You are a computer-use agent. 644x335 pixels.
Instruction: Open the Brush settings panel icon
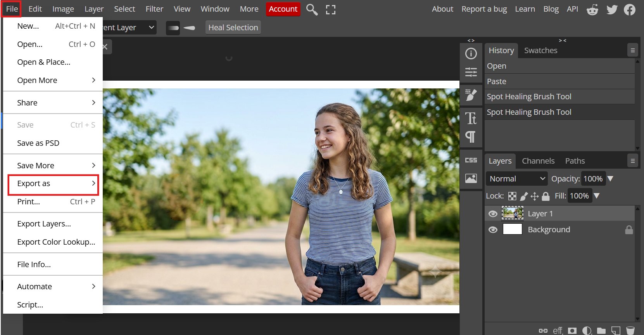click(x=471, y=95)
